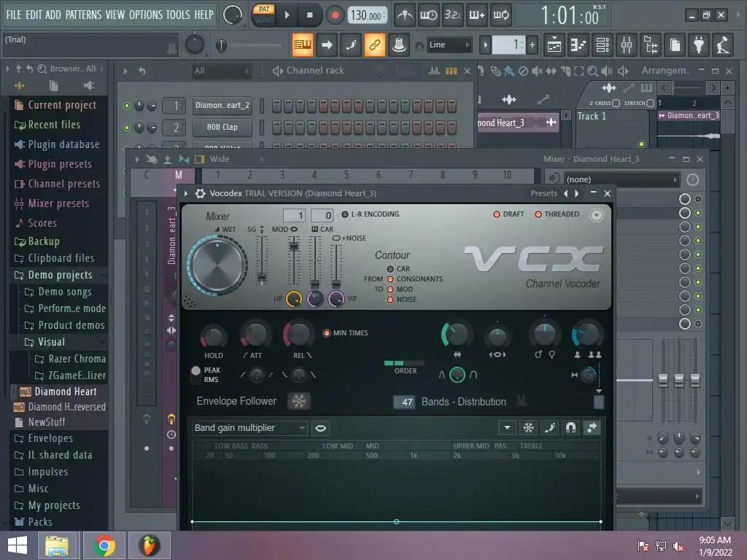Toggle typing keyboard to piano icon
Viewport: 747px width, 560px height.
coord(303,44)
